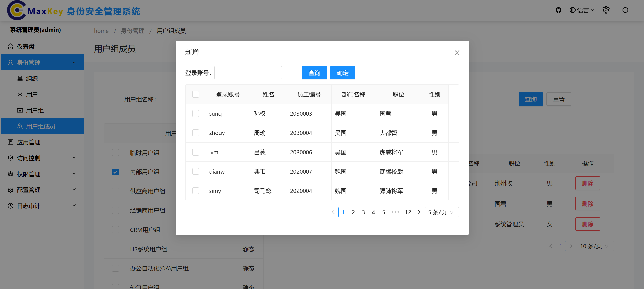Select the 用户 user icon in sidebar
The image size is (644, 289).
20,94
